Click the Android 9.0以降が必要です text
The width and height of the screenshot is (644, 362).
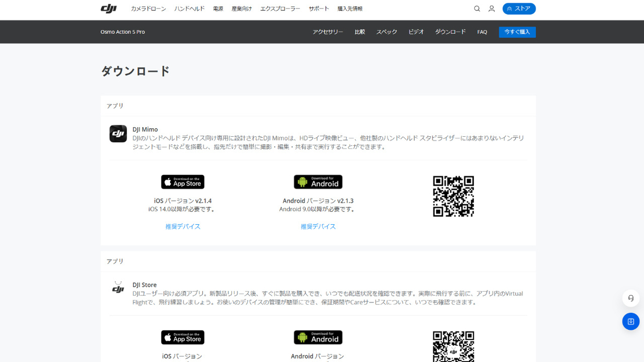[318, 209]
